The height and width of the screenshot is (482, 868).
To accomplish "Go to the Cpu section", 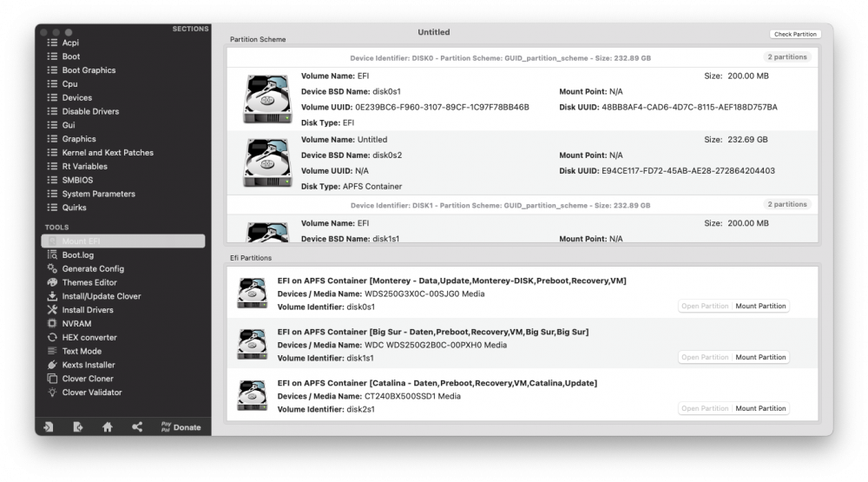I will 69,84.
